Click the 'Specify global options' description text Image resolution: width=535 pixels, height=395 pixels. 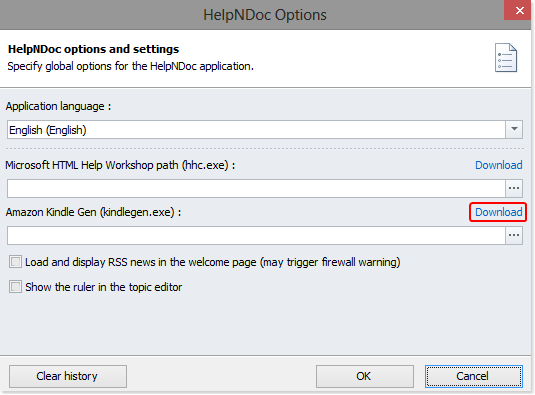coord(131,66)
